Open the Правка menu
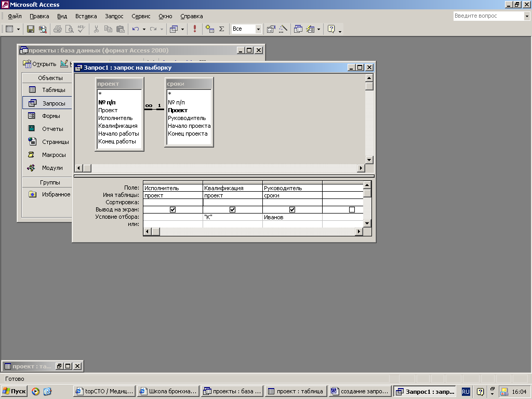 (x=39, y=16)
